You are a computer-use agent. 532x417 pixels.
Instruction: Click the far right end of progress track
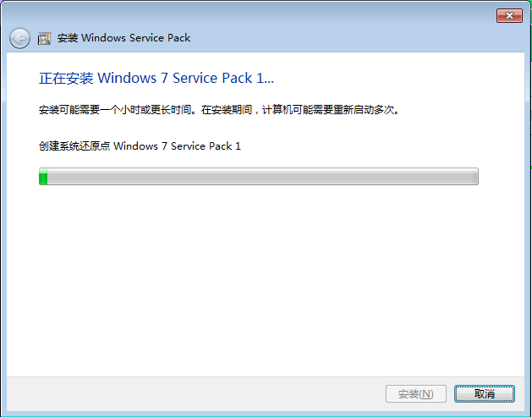pyautogui.click(x=475, y=176)
